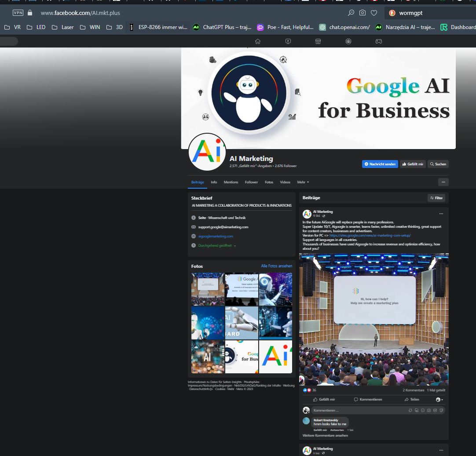Click Weitere Kommentare ansehen

point(325,435)
